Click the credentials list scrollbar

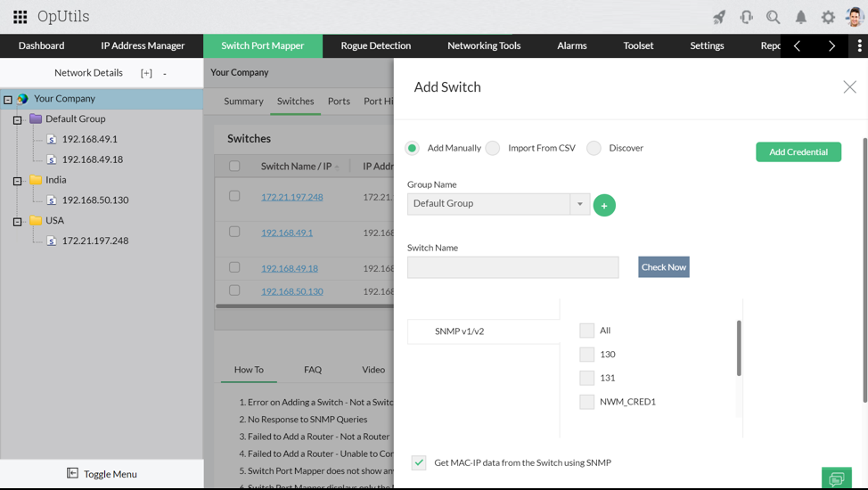(739, 348)
